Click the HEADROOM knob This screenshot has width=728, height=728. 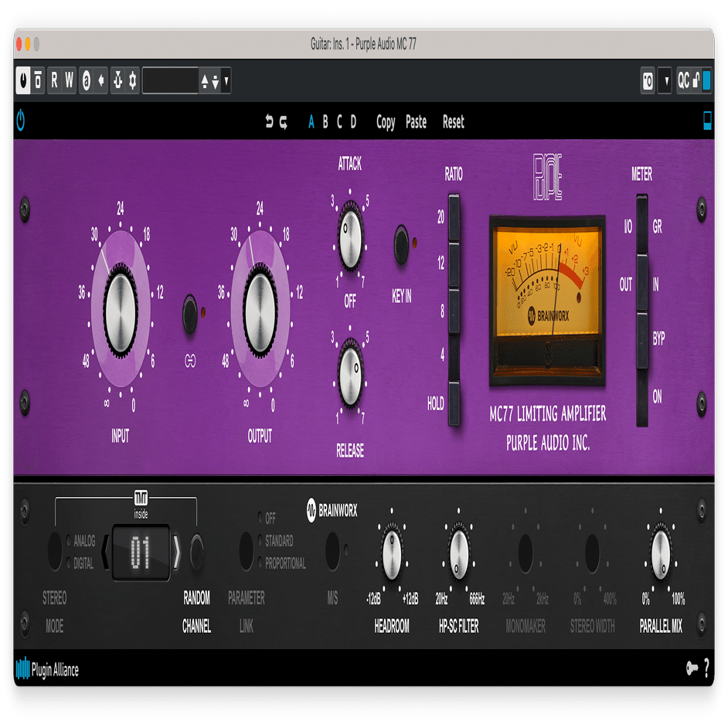[x=392, y=551]
